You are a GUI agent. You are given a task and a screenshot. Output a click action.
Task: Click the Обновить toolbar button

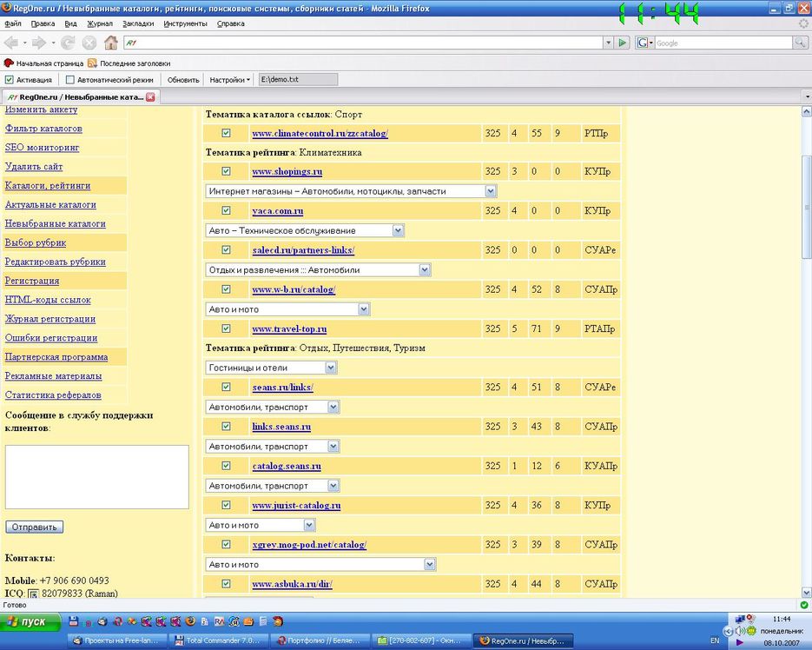click(183, 80)
